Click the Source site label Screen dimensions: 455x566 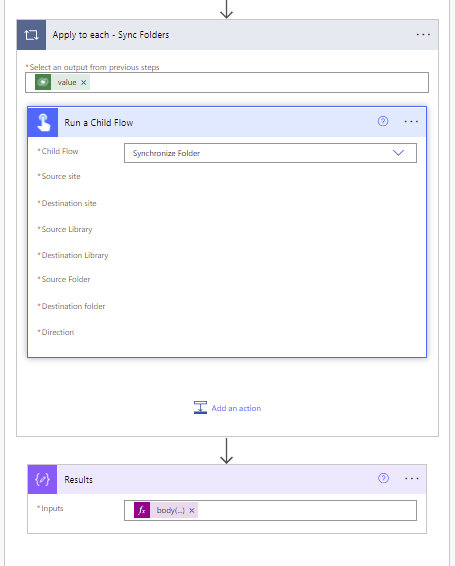(x=61, y=176)
